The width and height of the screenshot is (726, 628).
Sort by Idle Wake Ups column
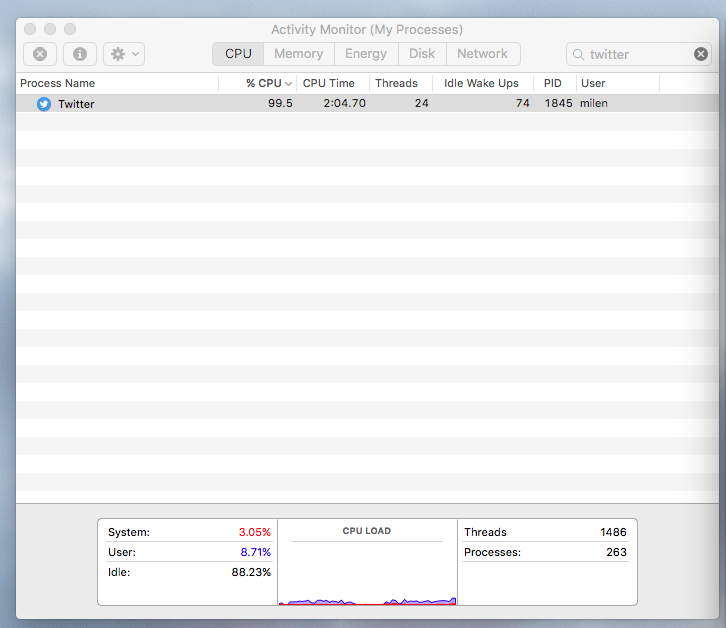481,83
